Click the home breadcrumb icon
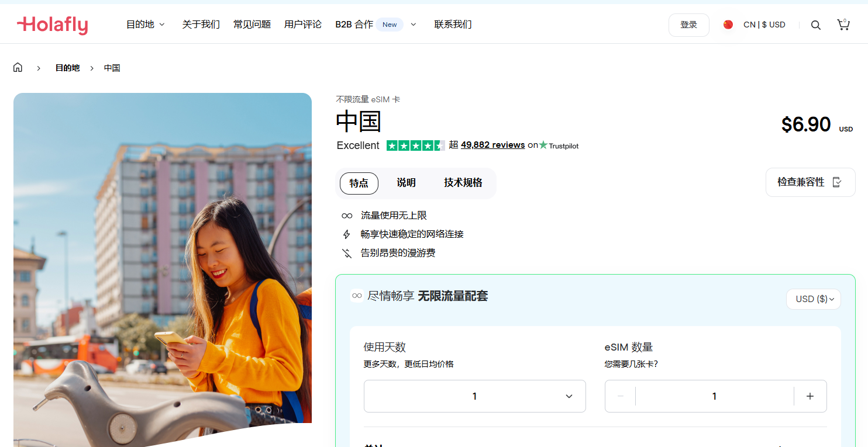 pyautogui.click(x=18, y=68)
